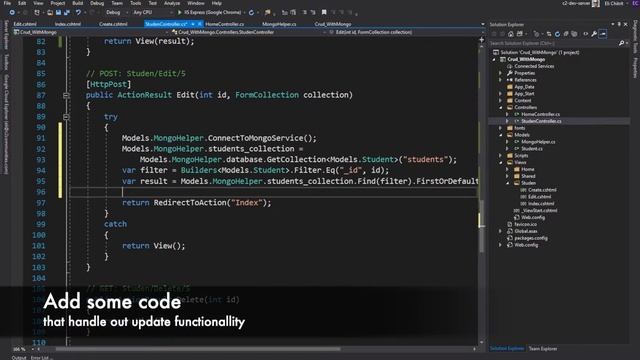This screenshot has width=640, height=360.
Task: Click the Save All toolbar icon
Action: tap(67, 13)
